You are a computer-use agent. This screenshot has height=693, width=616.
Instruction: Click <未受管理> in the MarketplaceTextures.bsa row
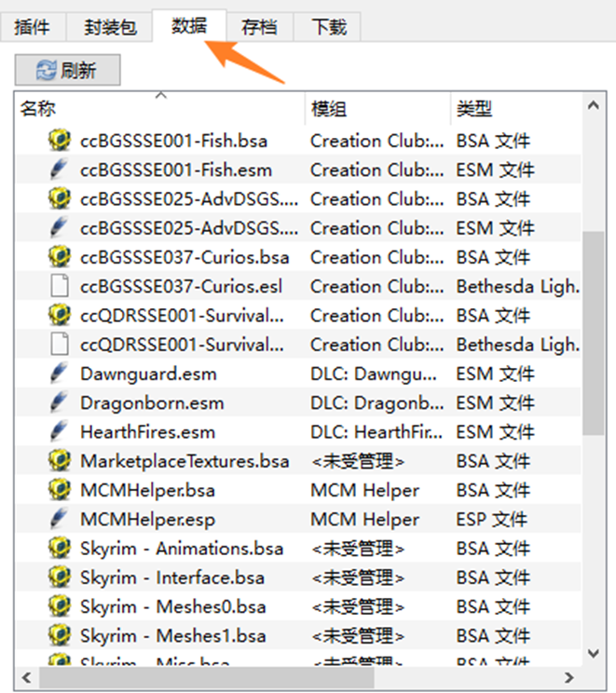point(358,462)
